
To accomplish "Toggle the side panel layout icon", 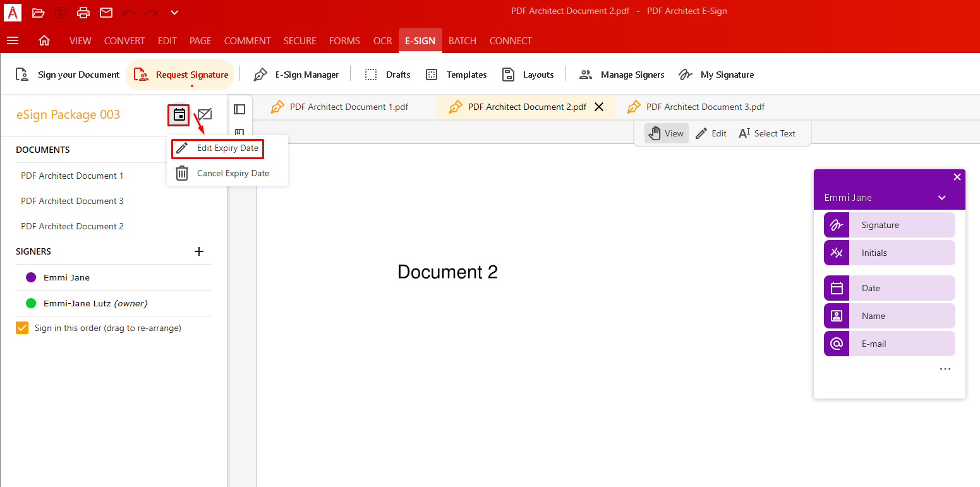I will pos(239,109).
